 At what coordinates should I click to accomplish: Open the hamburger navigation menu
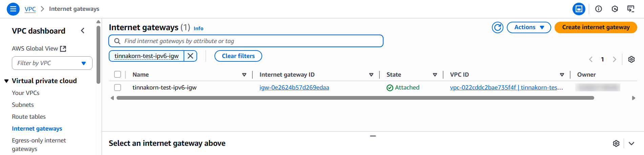click(x=13, y=9)
